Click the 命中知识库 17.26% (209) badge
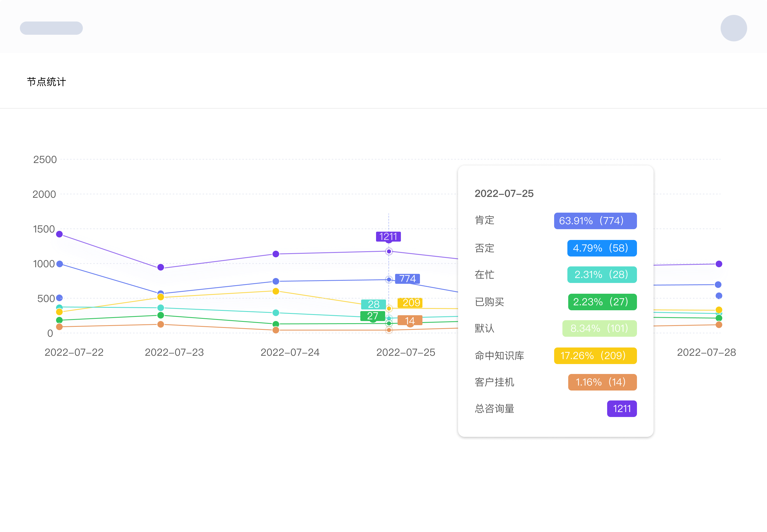The image size is (767, 532). click(595, 356)
